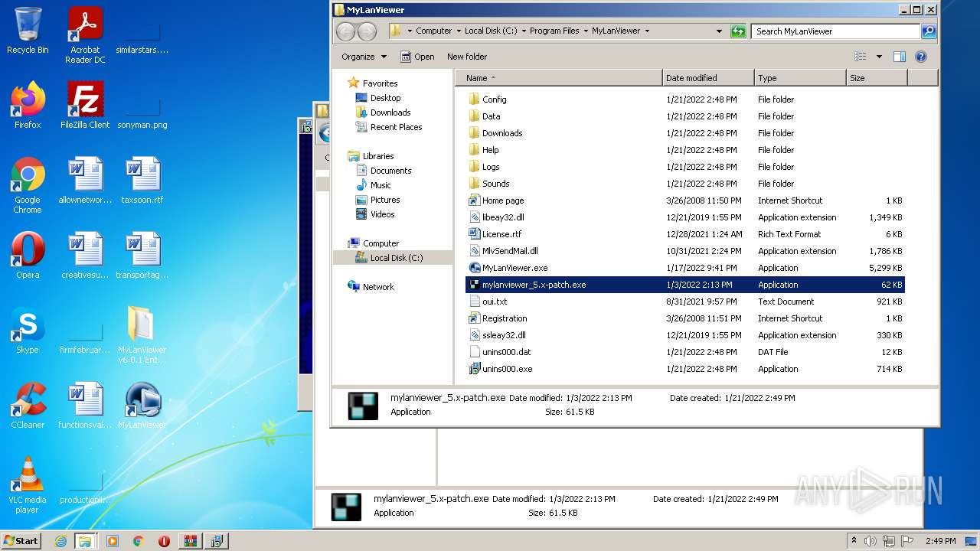Viewport: 980px width, 551px height.
Task: Open the Recycle Bin desktop icon
Action: click(28, 31)
